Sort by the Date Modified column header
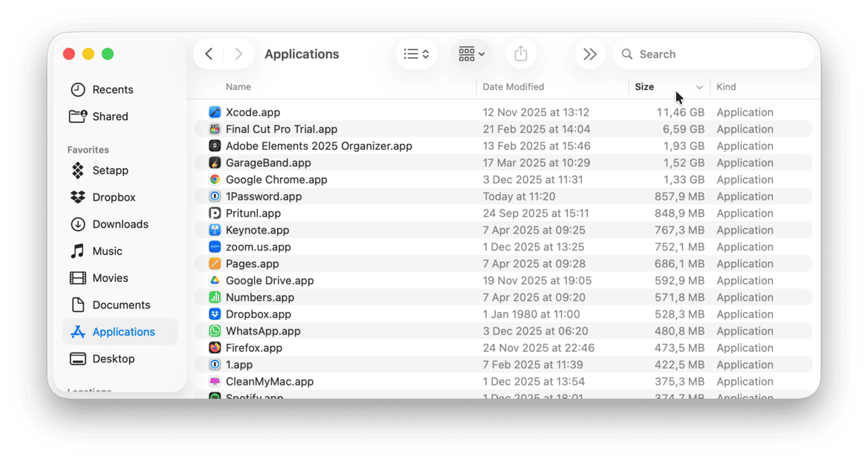This screenshot has width=868, height=461. tap(513, 87)
